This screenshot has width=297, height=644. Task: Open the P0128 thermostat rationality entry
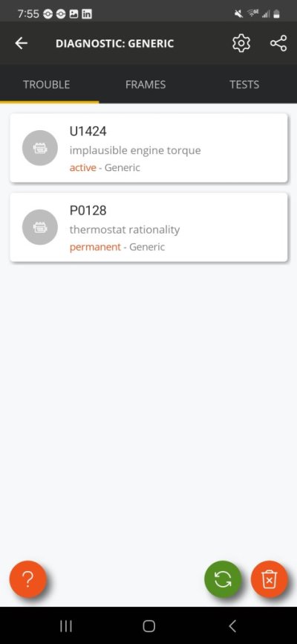(148, 227)
